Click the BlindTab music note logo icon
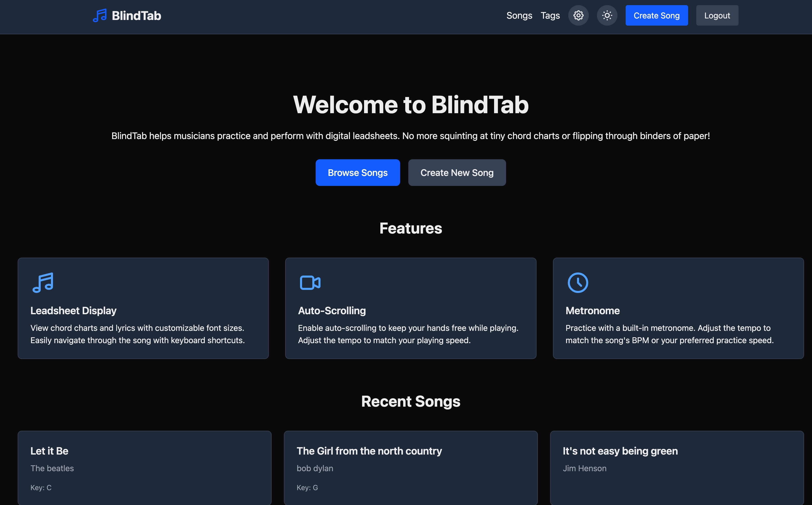This screenshot has height=505, width=812. pyautogui.click(x=100, y=15)
